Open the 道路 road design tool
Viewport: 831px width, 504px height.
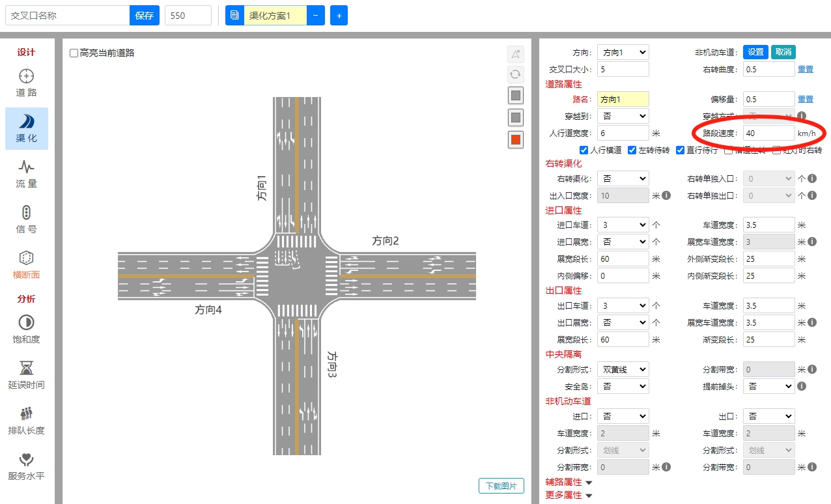[x=26, y=83]
